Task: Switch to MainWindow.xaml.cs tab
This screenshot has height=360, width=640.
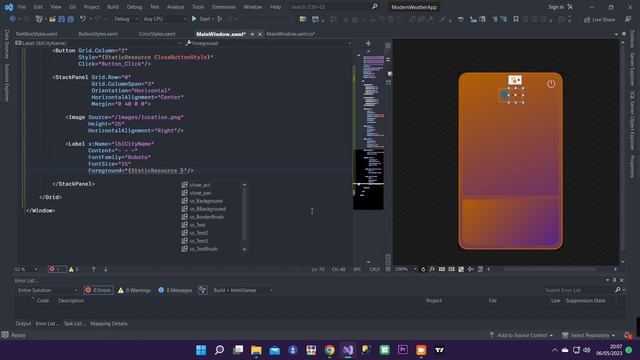Action: (291, 34)
